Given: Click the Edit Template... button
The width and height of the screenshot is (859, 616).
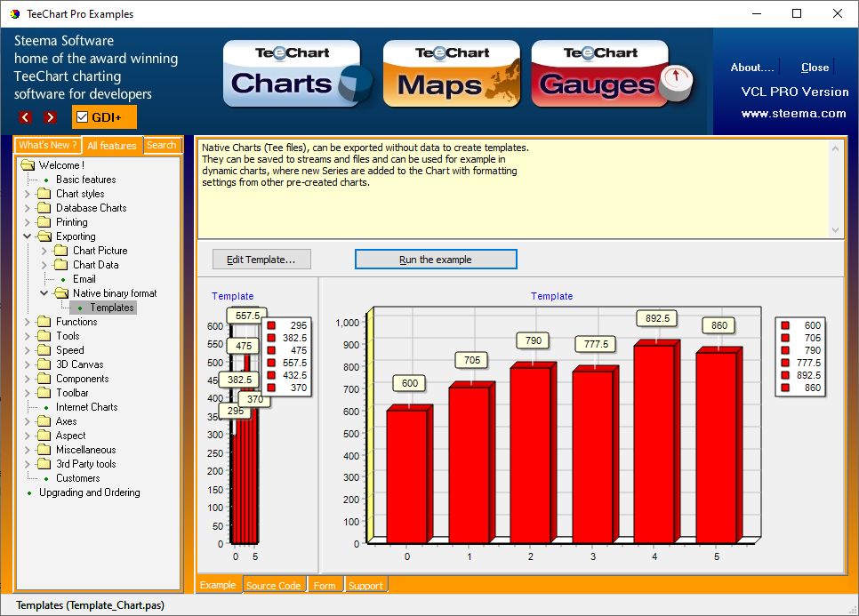Looking at the screenshot, I should coord(261,260).
